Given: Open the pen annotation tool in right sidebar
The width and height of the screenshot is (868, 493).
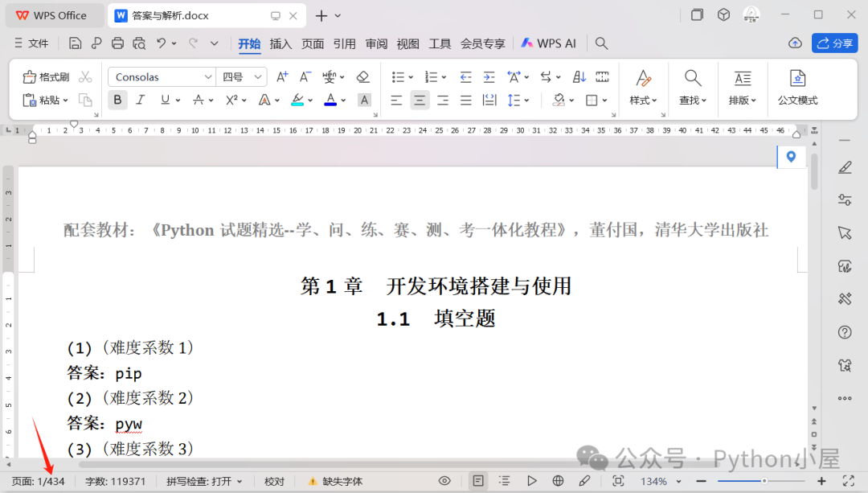Looking at the screenshot, I should click(845, 167).
